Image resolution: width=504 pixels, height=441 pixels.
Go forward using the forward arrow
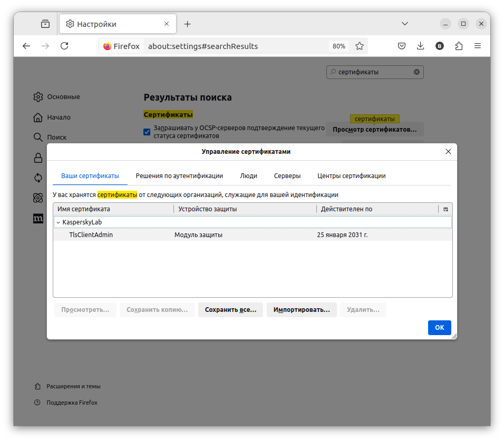(45, 46)
